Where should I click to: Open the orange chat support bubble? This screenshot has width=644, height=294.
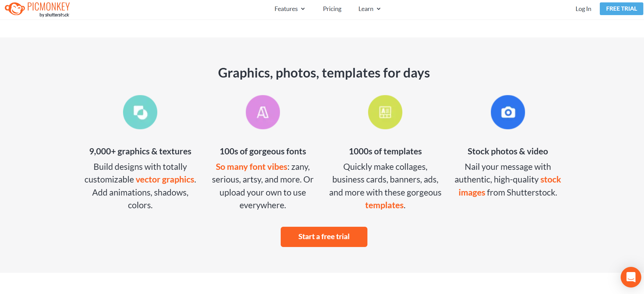631,277
